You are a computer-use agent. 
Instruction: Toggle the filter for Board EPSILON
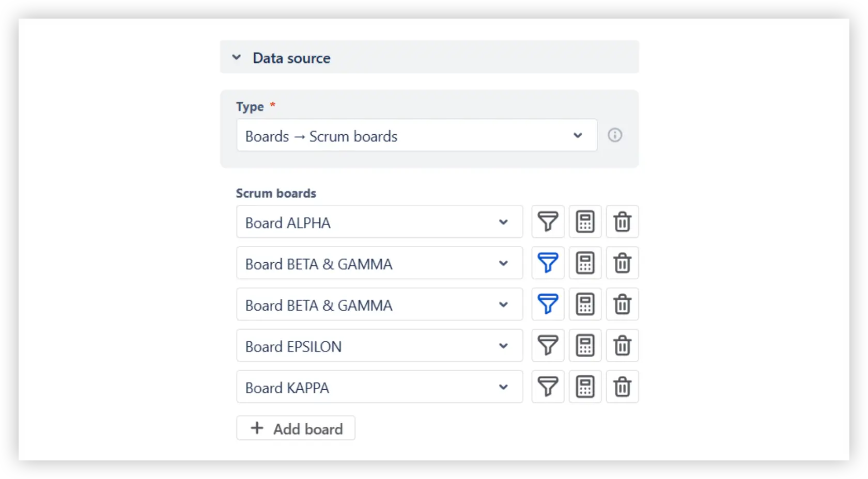[548, 346]
